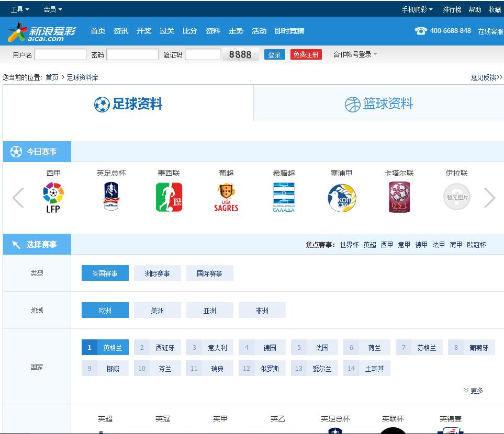
Task: Expand 合作帐号登录 dropdown
Action: [355, 54]
